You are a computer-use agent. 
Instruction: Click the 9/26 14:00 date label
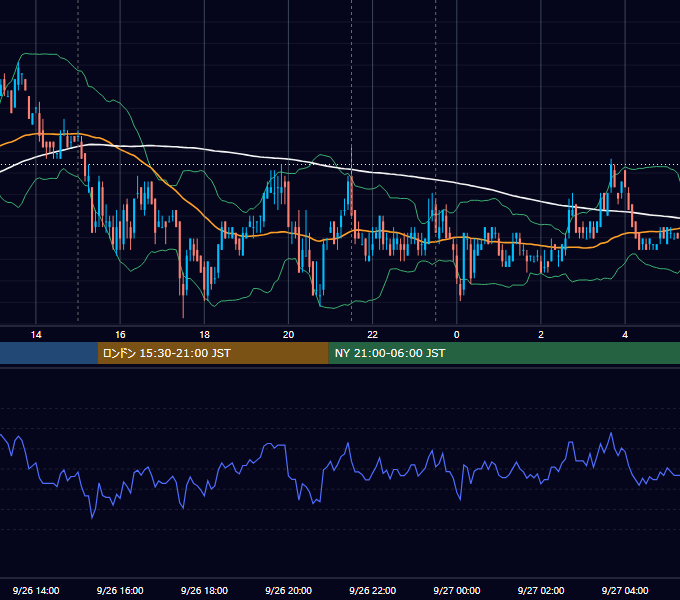(36, 590)
